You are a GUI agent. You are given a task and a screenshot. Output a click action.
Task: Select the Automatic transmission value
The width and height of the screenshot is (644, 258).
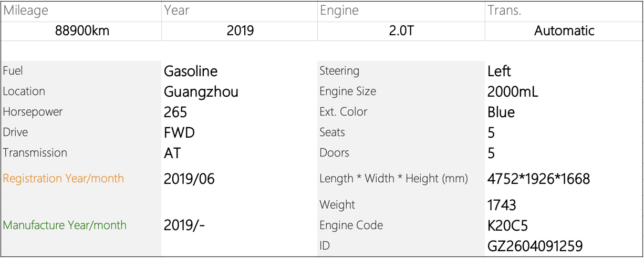pyautogui.click(x=564, y=31)
